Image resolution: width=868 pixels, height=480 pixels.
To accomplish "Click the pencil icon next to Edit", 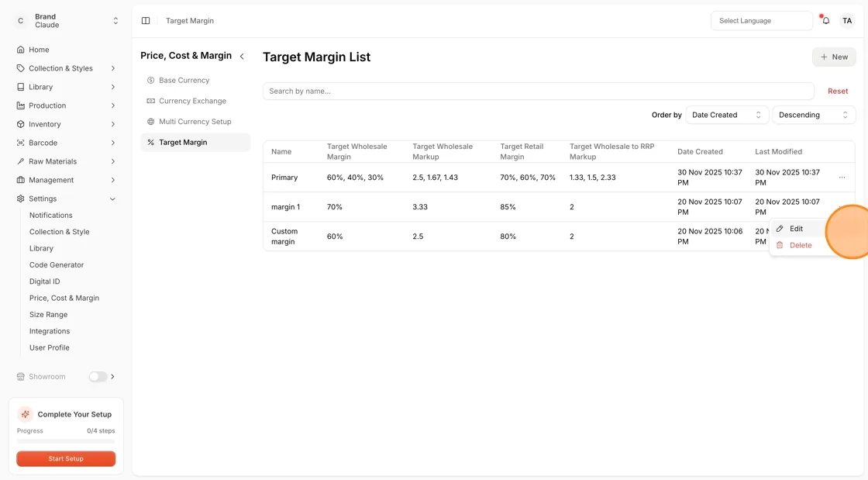I will [x=780, y=229].
